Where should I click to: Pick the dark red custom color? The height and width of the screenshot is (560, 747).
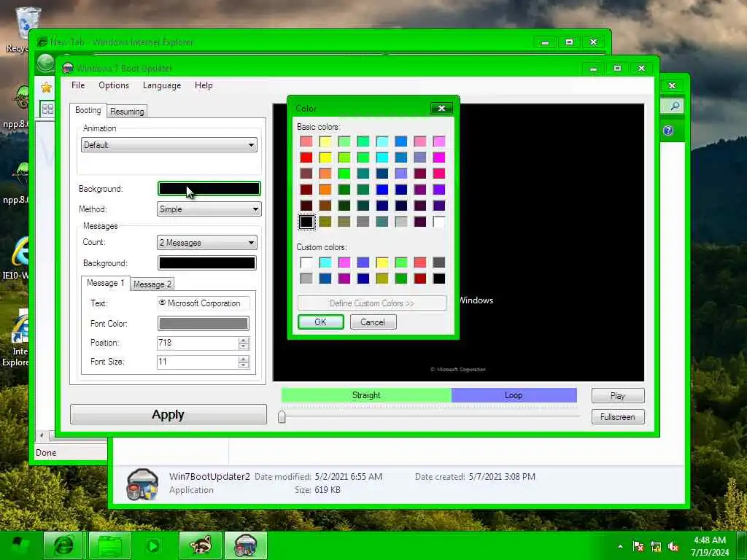click(x=419, y=279)
